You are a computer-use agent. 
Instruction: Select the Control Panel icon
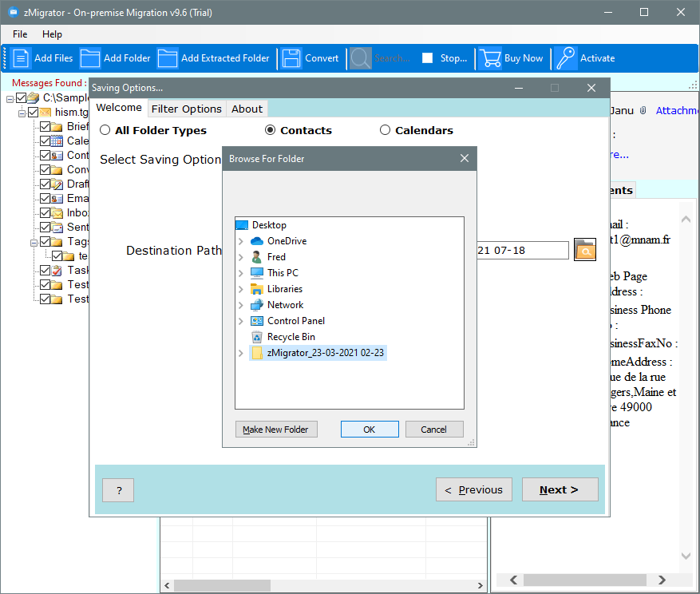(x=257, y=321)
